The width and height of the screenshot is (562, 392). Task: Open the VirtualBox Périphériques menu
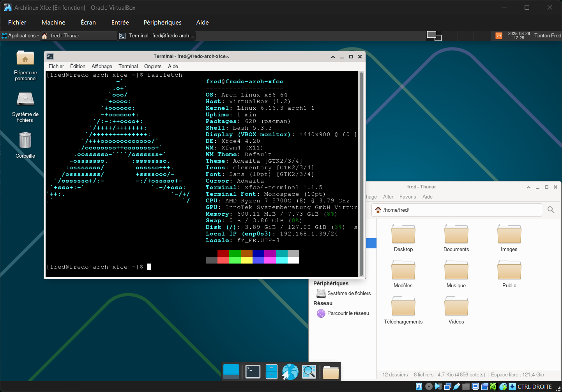coord(163,23)
